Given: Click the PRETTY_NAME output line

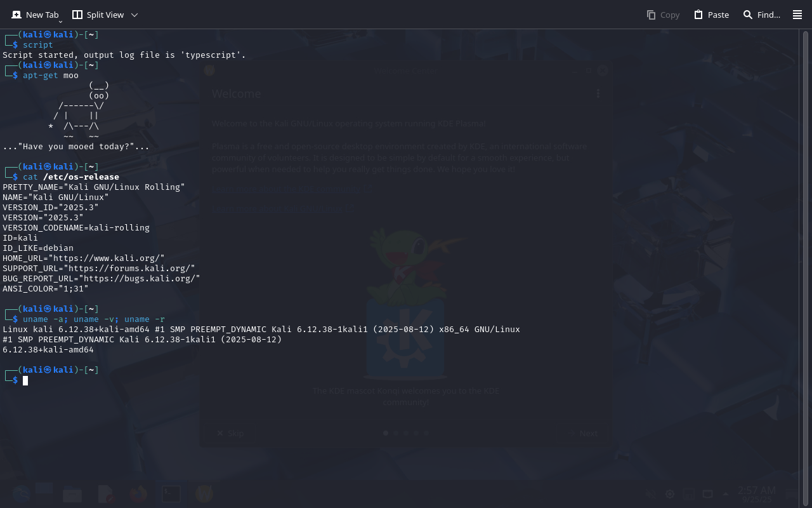Looking at the screenshot, I should (x=94, y=187).
